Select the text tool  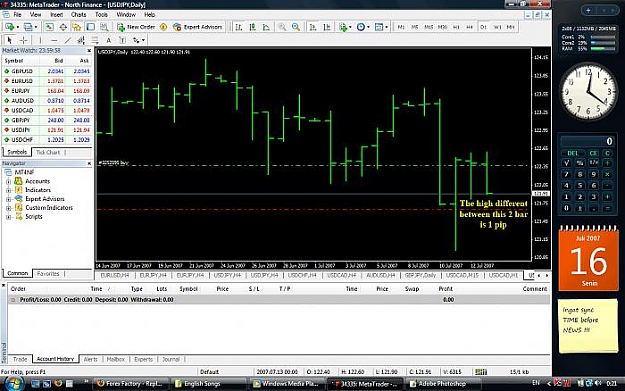(108, 40)
